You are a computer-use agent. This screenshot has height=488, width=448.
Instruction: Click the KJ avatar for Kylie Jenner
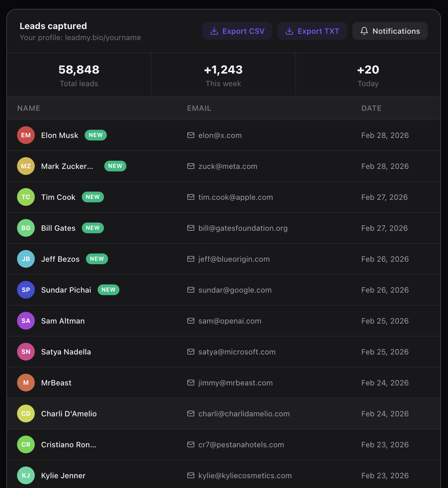point(26,475)
